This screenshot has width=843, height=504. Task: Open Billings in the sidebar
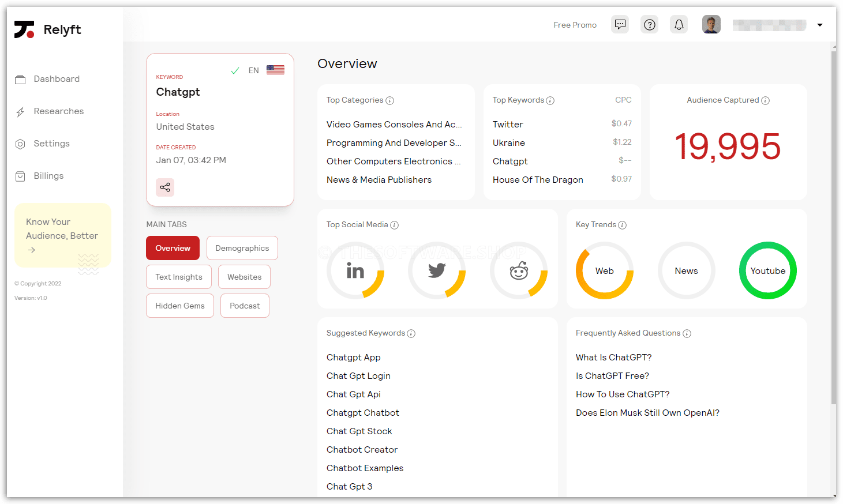click(x=48, y=176)
